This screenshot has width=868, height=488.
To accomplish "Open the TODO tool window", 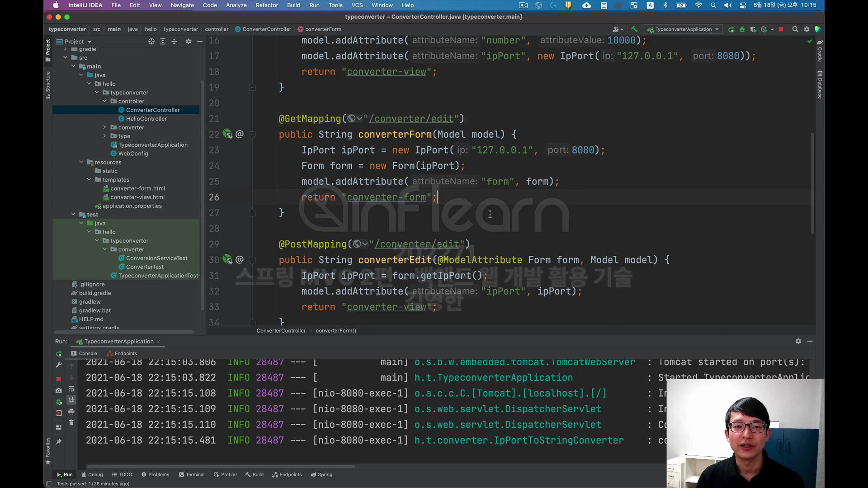I will [122, 475].
